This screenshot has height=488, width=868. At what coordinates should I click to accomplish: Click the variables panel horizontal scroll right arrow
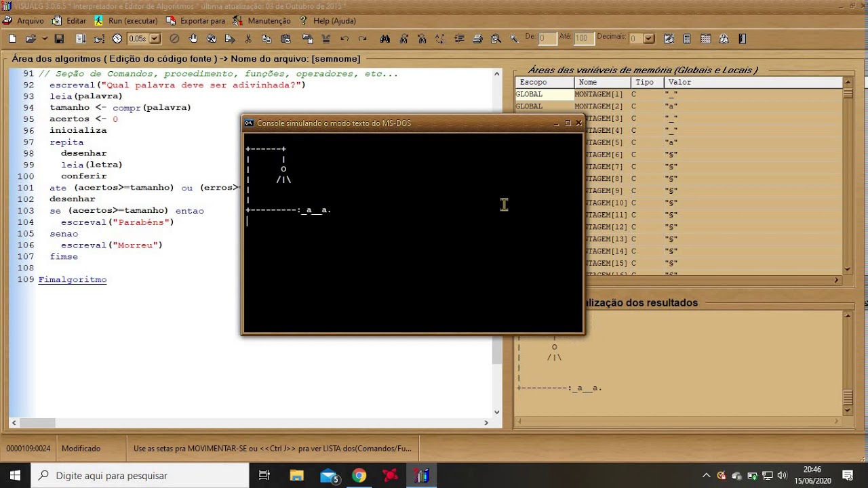click(837, 280)
